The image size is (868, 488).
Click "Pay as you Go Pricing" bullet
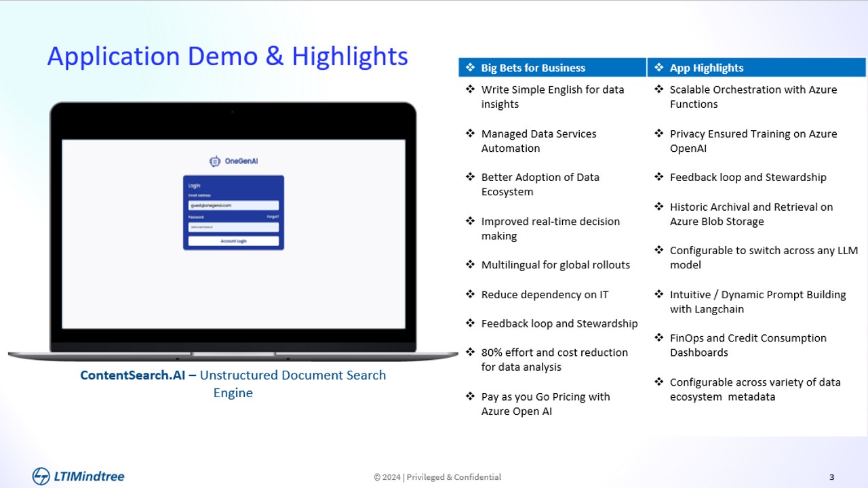pos(545,404)
